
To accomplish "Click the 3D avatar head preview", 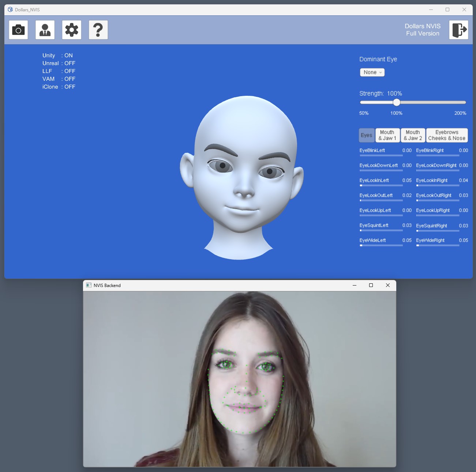I will [x=241, y=175].
